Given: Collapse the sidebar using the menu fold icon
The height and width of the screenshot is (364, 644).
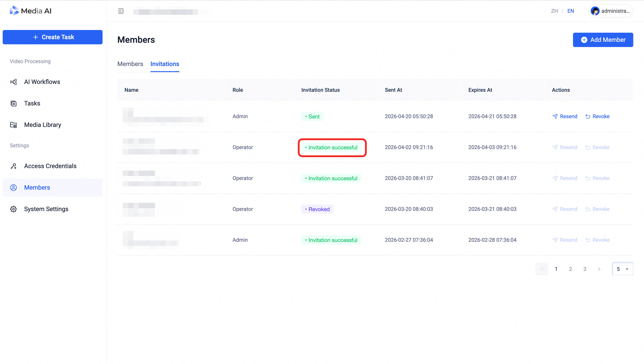Looking at the screenshot, I should point(121,11).
